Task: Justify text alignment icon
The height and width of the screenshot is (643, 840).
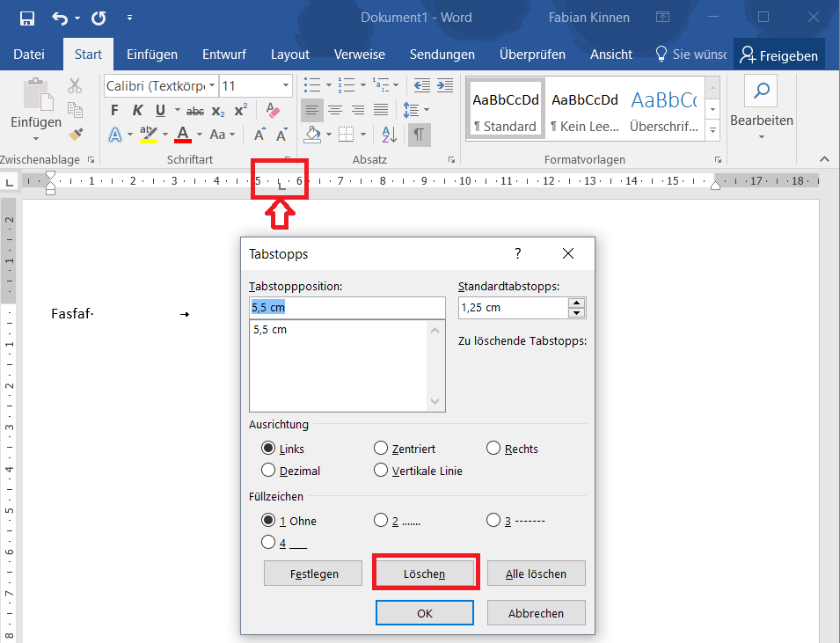Action: point(381,110)
